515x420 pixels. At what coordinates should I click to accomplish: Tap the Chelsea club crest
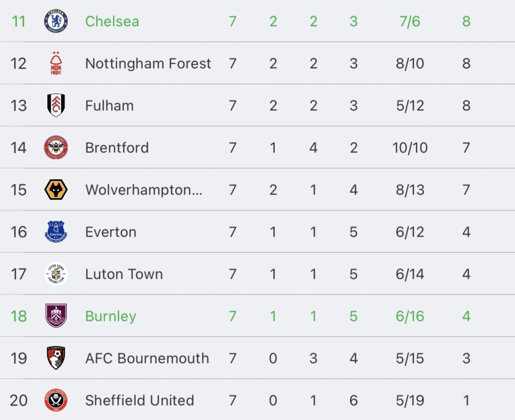(56, 21)
